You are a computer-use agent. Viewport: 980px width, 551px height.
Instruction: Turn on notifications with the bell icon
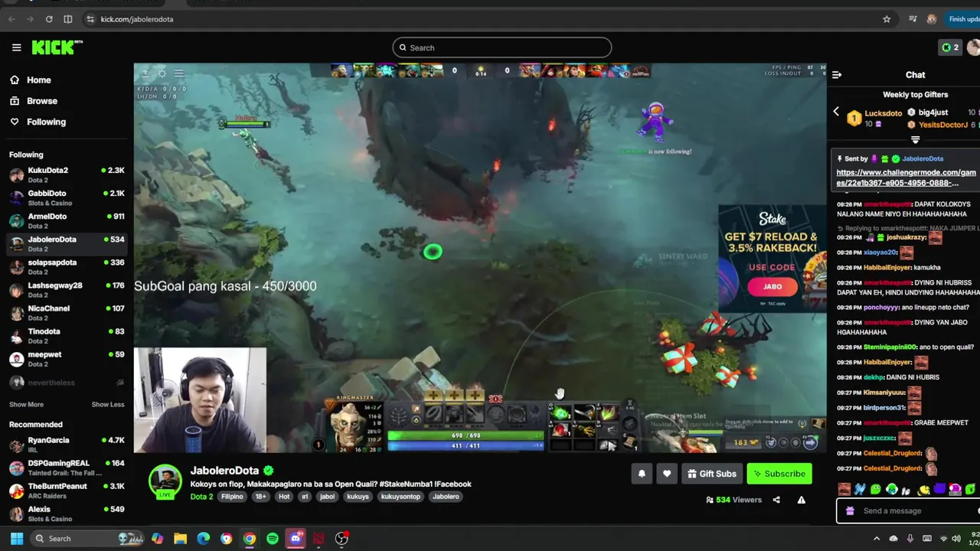coord(642,474)
